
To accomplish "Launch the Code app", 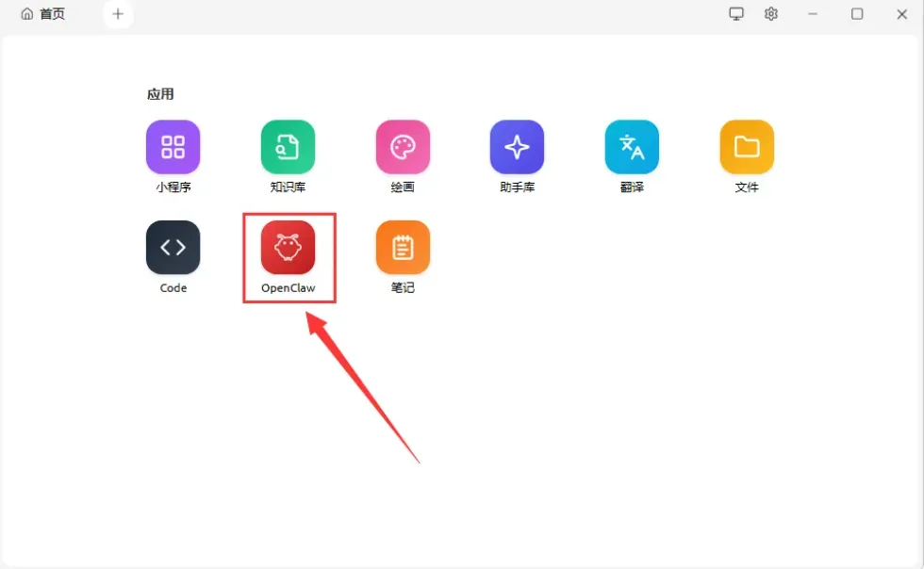I will 173,248.
